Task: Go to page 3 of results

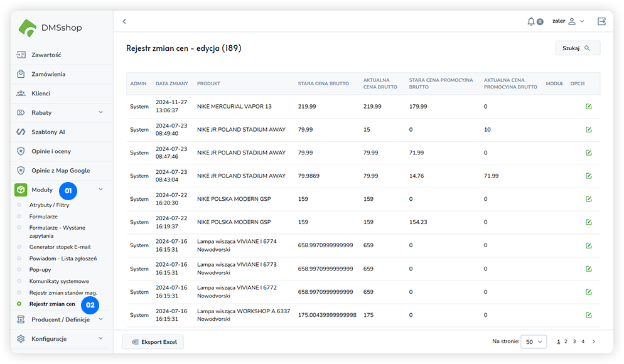Action: click(574, 342)
